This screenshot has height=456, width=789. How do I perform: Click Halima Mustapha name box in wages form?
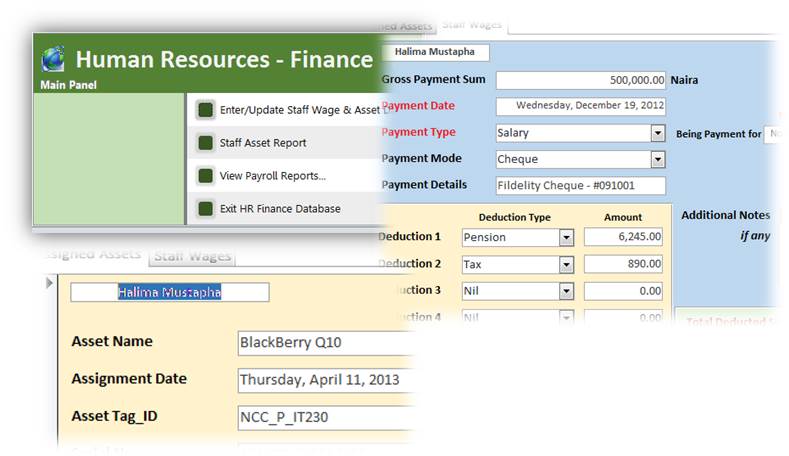(x=435, y=52)
